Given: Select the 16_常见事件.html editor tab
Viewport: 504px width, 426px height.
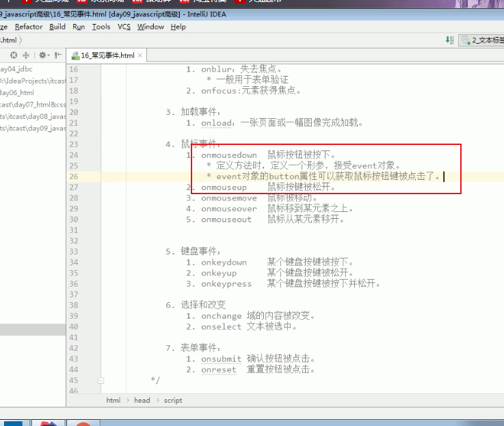Looking at the screenshot, I should [107, 55].
